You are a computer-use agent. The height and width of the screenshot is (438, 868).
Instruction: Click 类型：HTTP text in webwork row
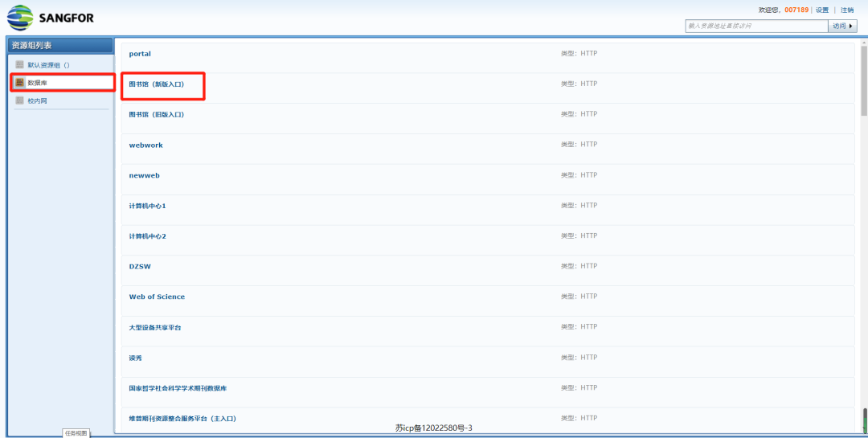[x=579, y=145]
